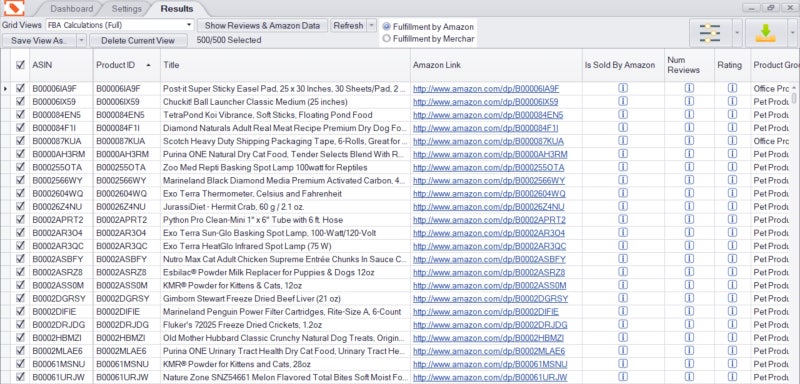This screenshot has height=384, width=800.
Task: Click Is Sold By Amazon info icon for B000255OTA
Action: click(x=623, y=167)
